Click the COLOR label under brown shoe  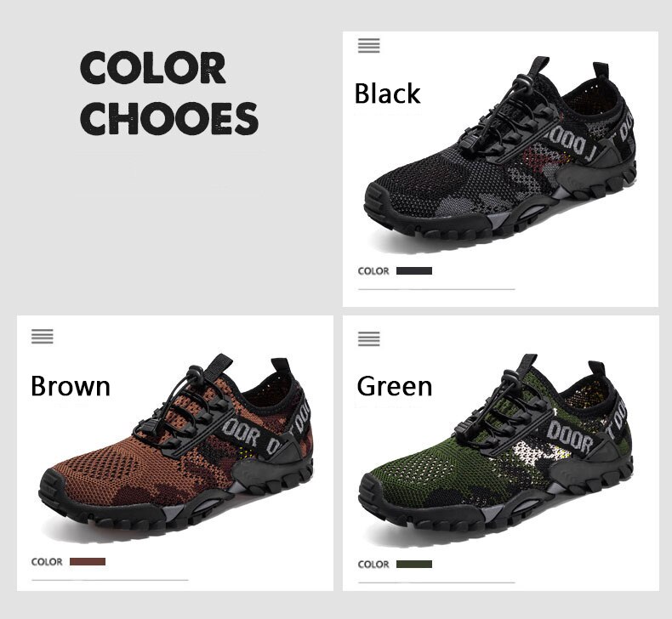click(47, 561)
